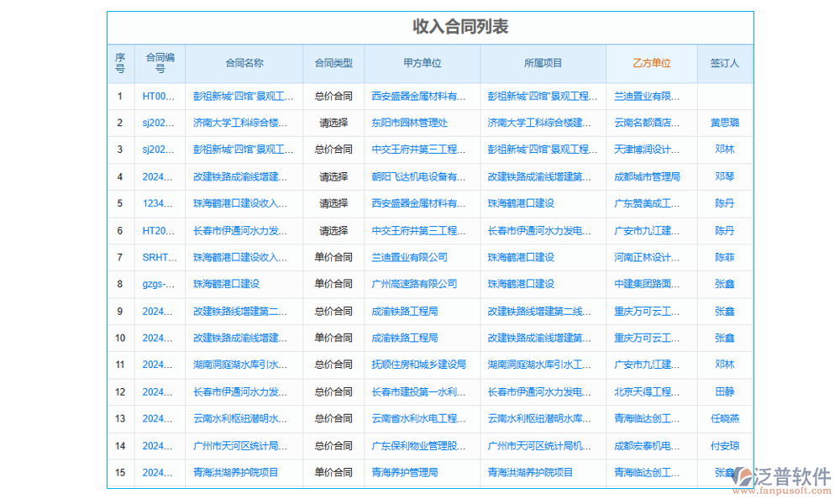Open contract number starting with HT00 in row 1
This screenshot has width=840, height=504.
pyautogui.click(x=159, y=96)
